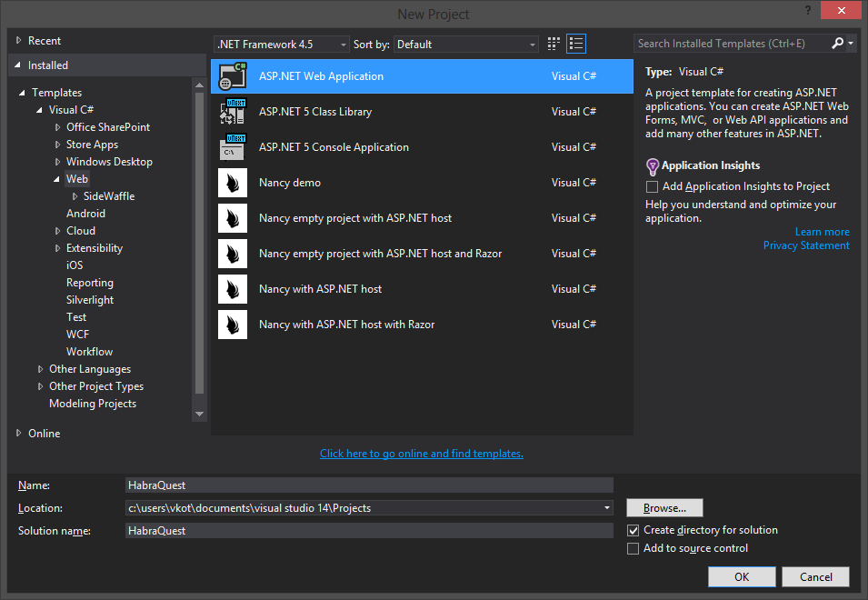Click the template tree vertical scrollbar thumb
Screen dimensions: 868x600
coord(200,244)
